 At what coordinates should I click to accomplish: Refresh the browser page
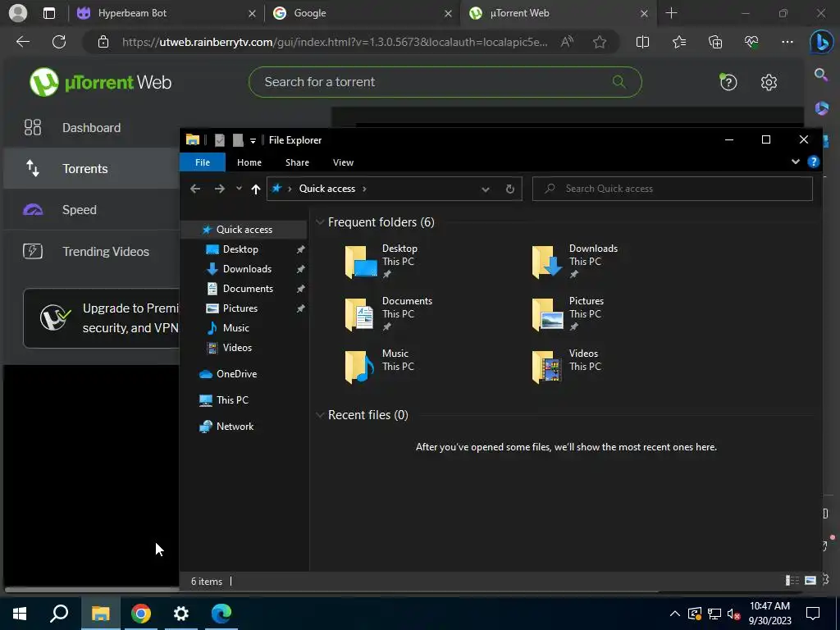(x=59, y=42)
